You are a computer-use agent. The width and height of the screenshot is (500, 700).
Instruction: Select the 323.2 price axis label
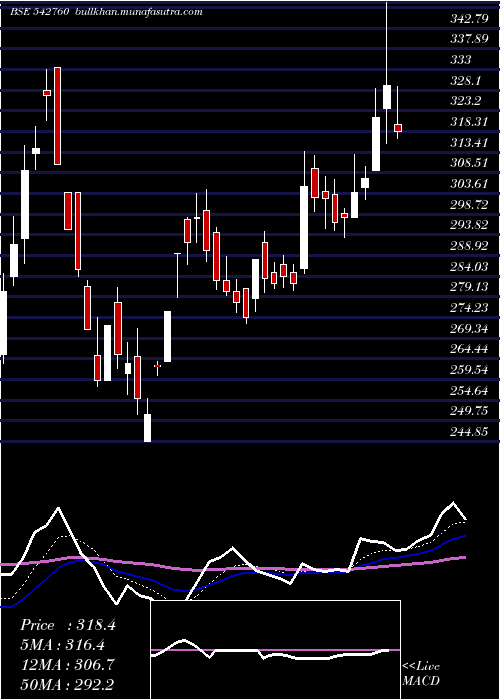coord(465,101)
